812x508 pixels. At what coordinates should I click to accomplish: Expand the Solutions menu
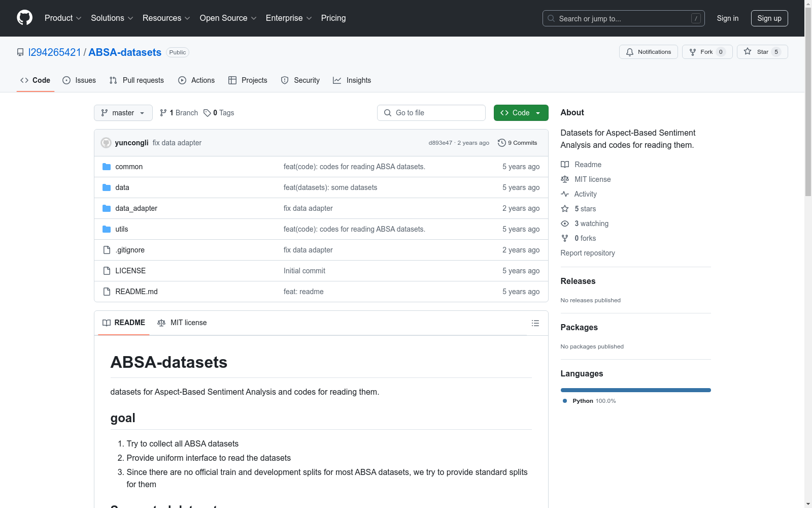click(x=112, y=18)
